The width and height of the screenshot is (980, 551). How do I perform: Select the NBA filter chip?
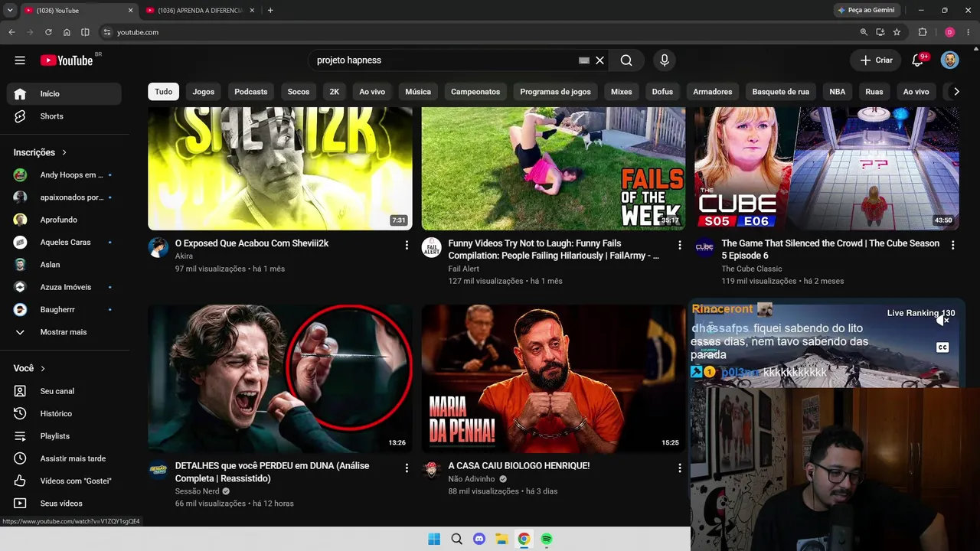coord(838,92)
